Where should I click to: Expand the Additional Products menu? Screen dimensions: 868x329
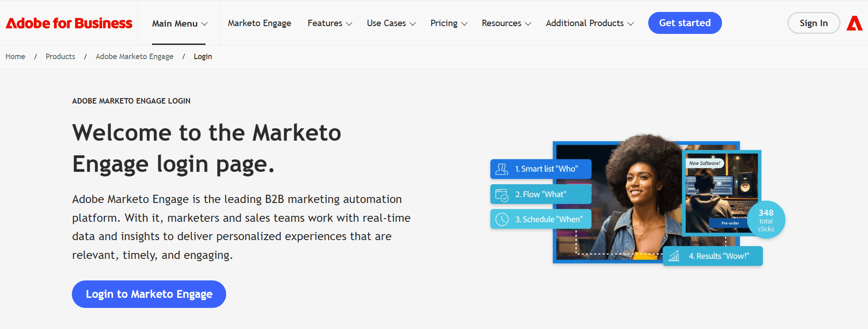[590, 23]
